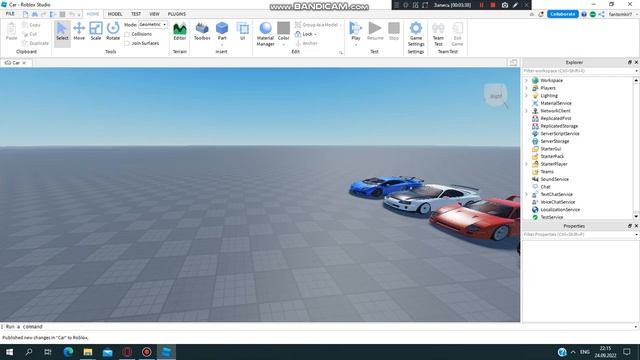This screenshot has height=360, width=640.
Task: Choose the Move tool
Action: pos(79,32)
